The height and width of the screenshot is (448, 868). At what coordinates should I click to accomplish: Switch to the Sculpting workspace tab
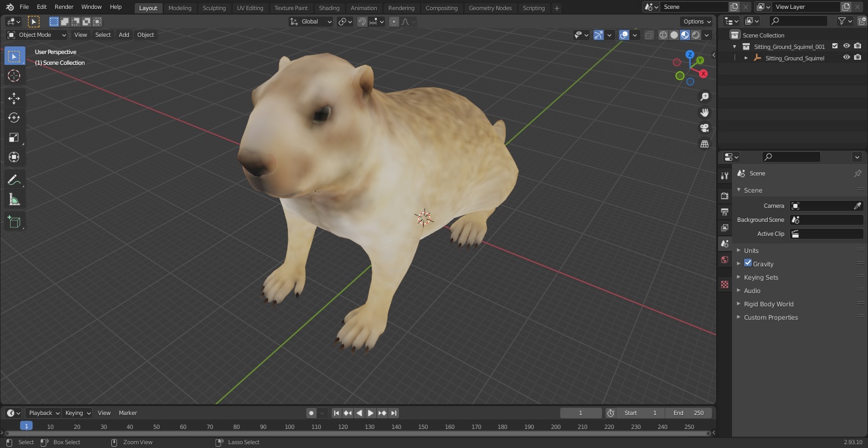pos(214,8)
